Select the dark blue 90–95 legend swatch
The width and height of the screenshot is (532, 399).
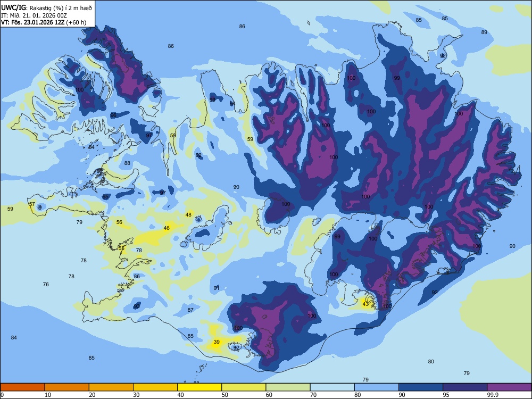pyautogui.click(x=421, y=387)
